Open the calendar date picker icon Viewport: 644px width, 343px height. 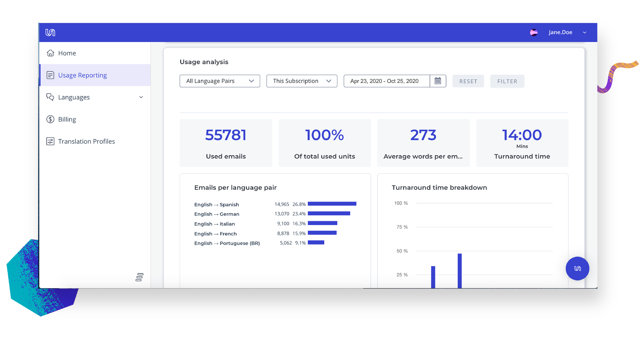coord(437,81)
